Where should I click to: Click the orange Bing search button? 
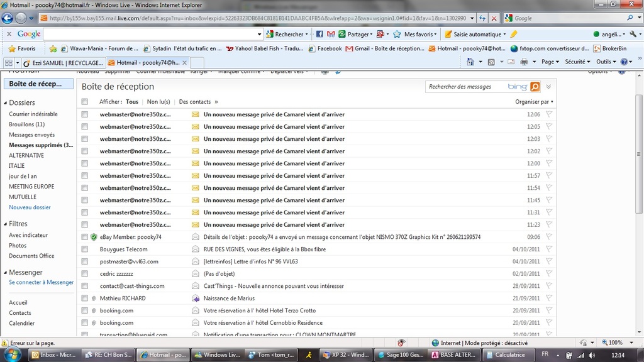(535, 87)
